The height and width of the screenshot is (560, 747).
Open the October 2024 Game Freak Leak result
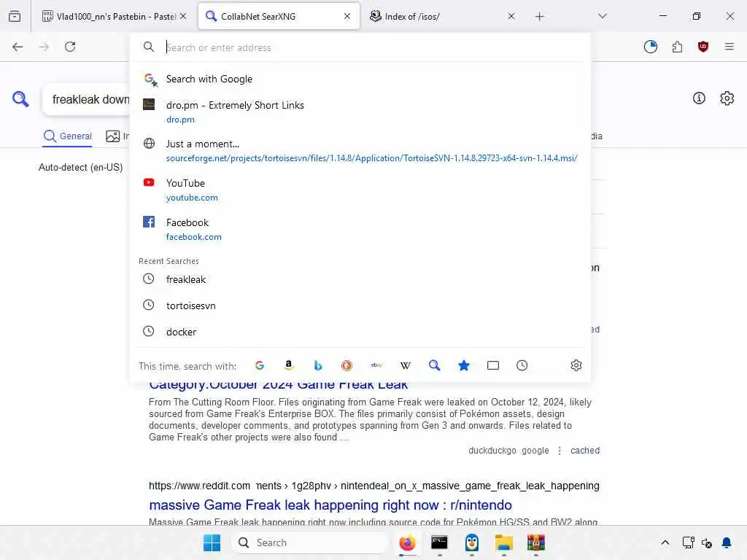[x=278, y=386]
